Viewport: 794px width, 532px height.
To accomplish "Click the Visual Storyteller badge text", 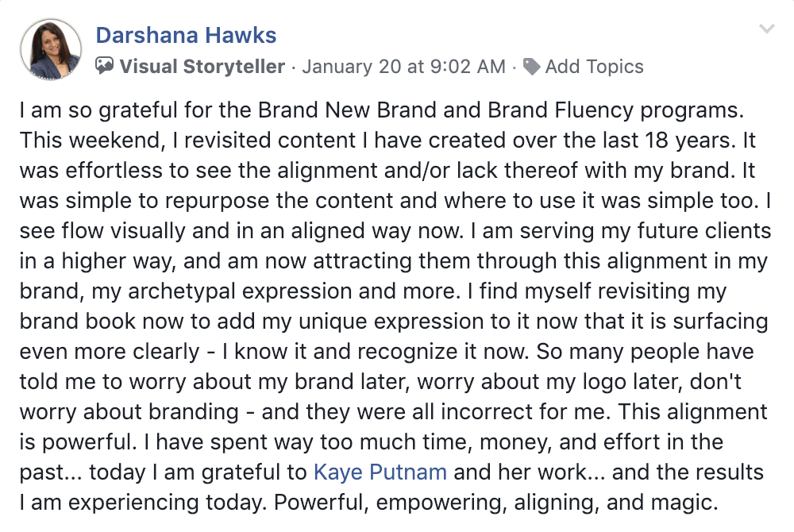I will (202, 67).
